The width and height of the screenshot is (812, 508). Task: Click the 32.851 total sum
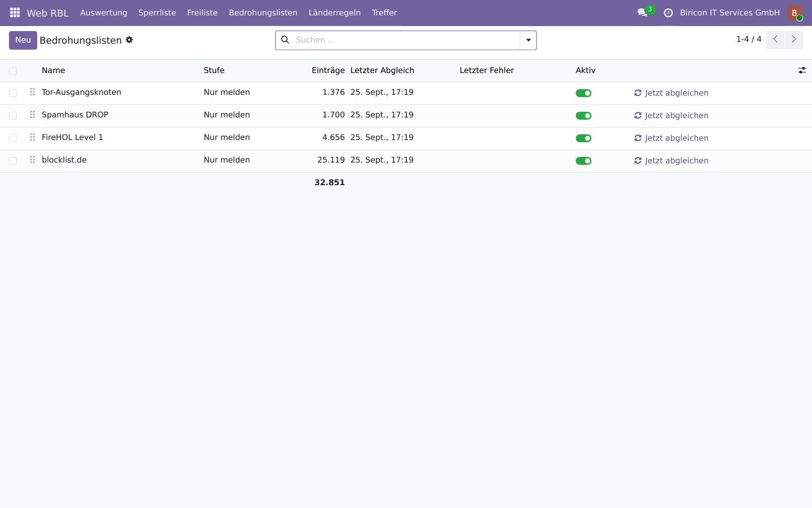(x=329, y=182)
